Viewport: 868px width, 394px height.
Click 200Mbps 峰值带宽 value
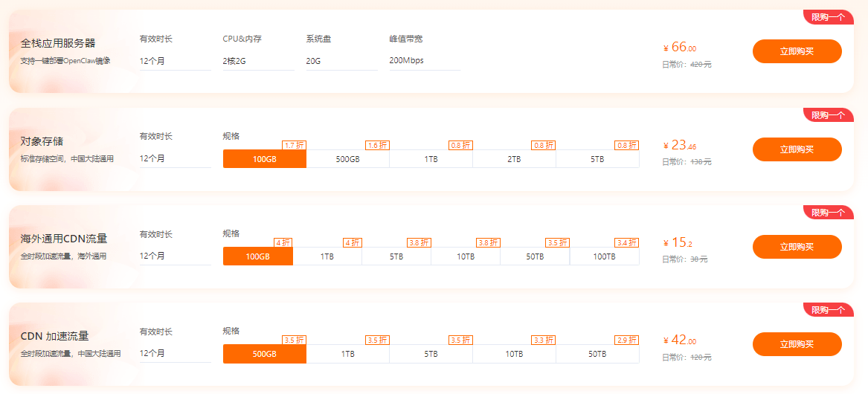click(x=406, y=61)
